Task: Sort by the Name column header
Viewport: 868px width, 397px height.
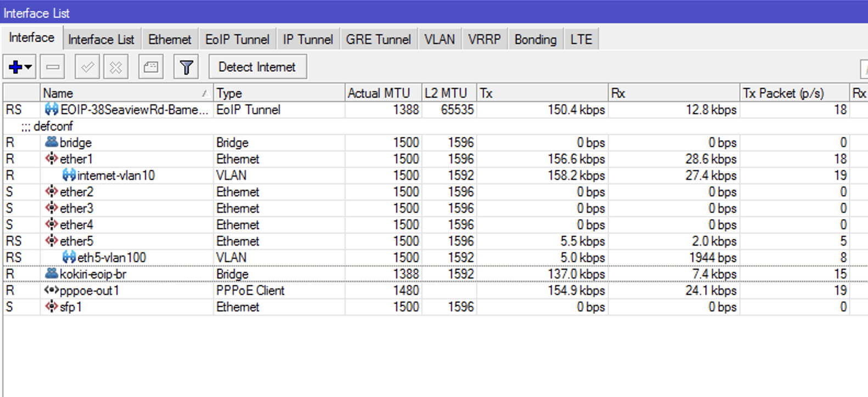Action: click(x=126, y=93)
